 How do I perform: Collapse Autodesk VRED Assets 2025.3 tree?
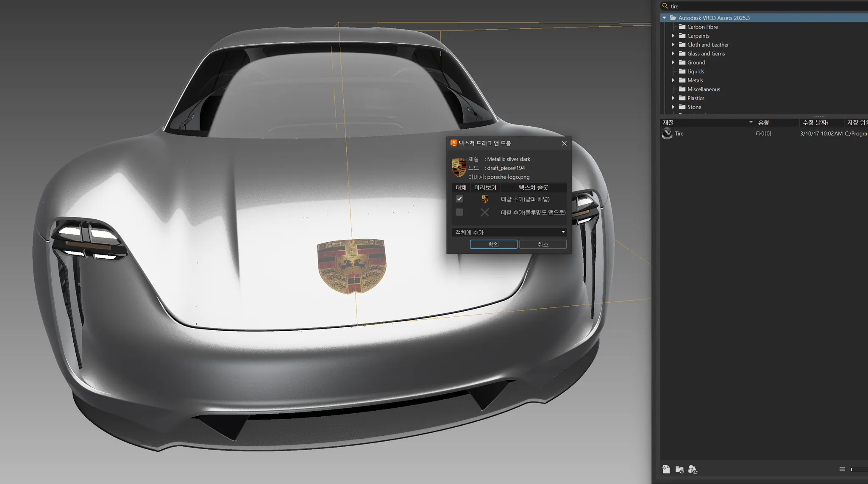click(x=665, y=18)
